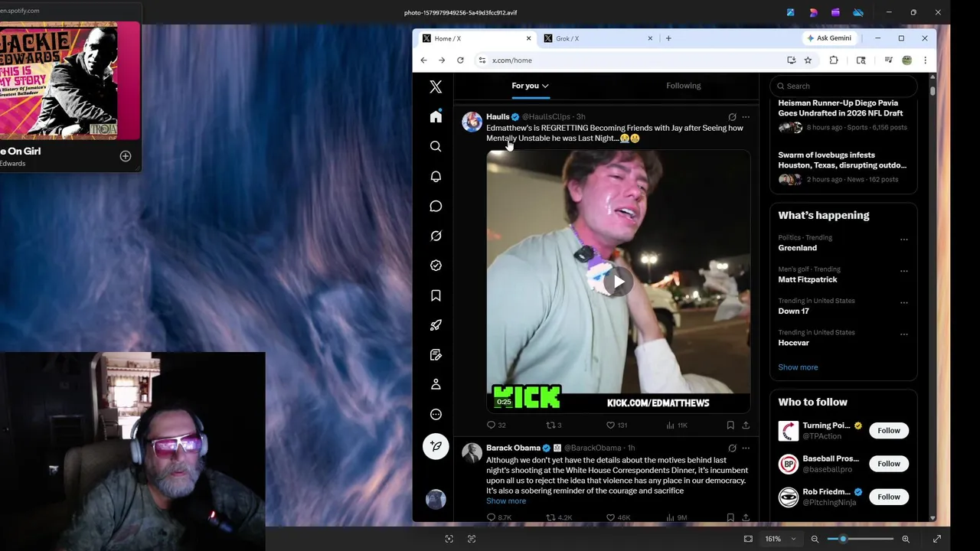Switch to Following tab
The height and width of the screenshot is (551, 980).
683,86
